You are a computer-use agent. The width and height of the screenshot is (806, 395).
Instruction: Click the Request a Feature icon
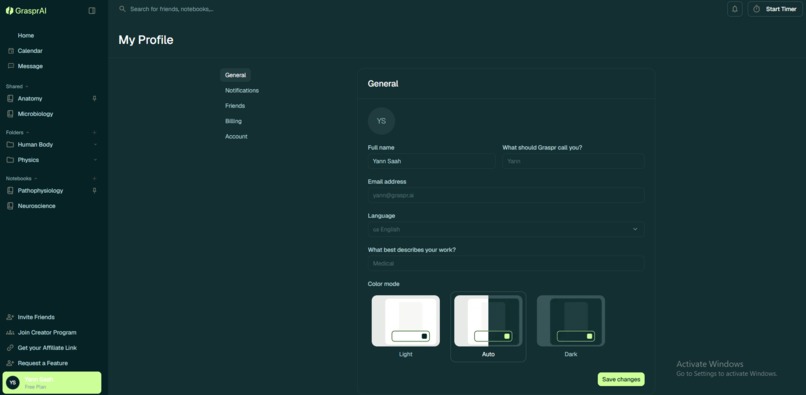pos(10,363)
